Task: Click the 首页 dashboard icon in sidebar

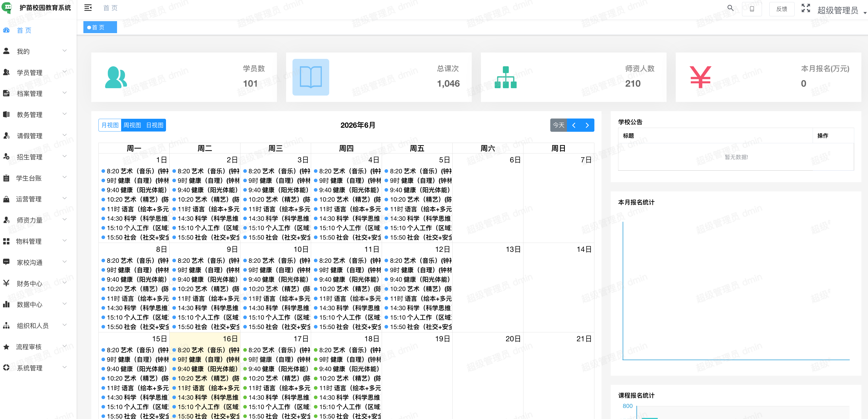Action: point(6,30)
